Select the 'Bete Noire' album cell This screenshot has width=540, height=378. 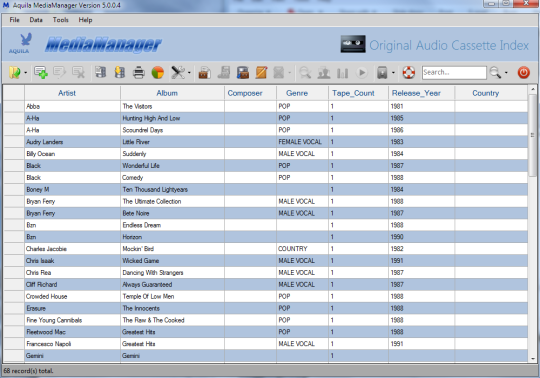[172, 213]
